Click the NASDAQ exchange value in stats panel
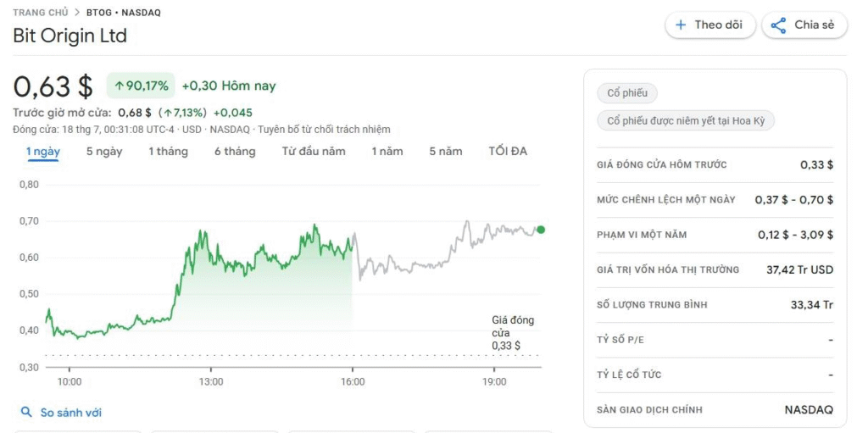Image resolution: width=868 pixels, height=433 pixels. 809,410
